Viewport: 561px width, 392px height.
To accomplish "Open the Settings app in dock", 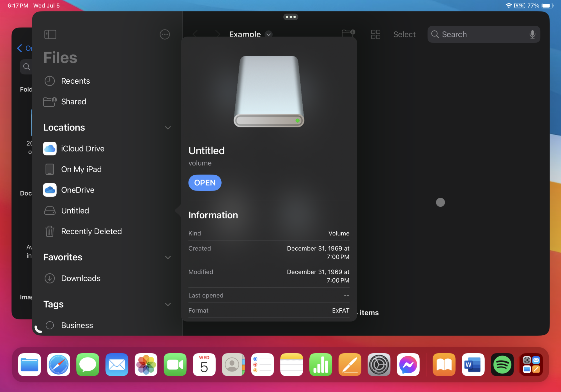I will tap(379, 365).
